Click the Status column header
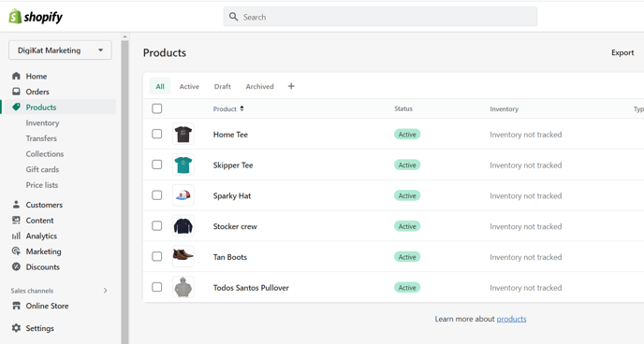The height and width of the screenshot is (344, 644). pos(403,108)
